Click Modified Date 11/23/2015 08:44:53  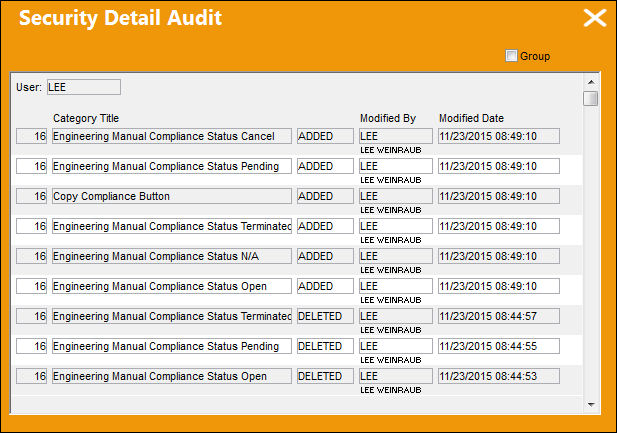[499, 376]
